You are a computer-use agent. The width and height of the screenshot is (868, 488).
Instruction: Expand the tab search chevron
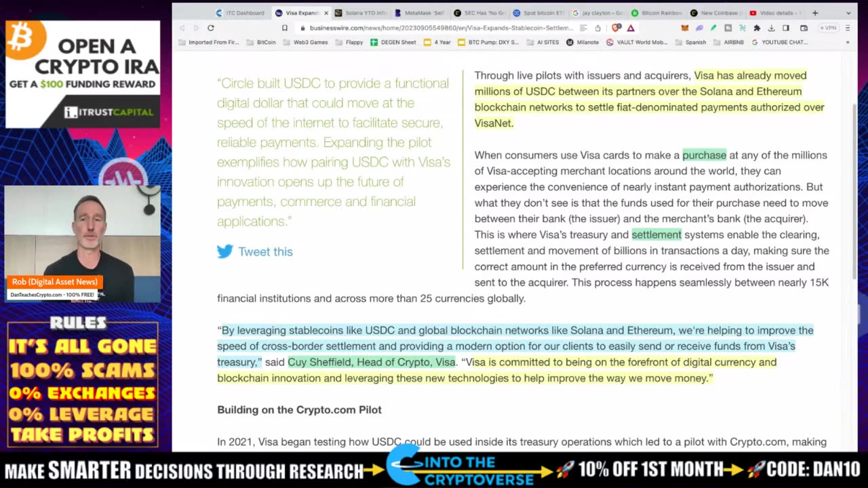(848, 13)
